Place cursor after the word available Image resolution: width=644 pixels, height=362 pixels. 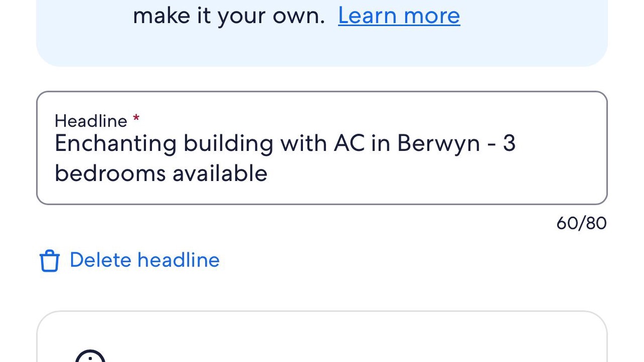click(268, 173)
